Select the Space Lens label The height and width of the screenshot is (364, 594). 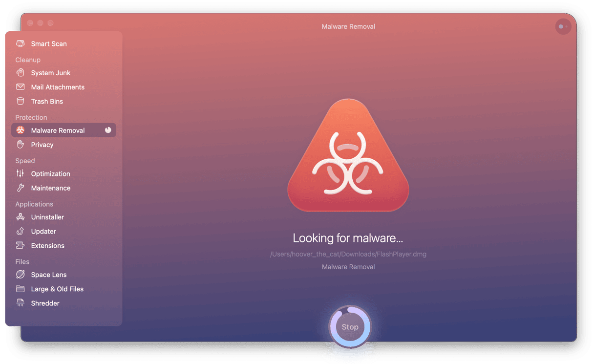(49, 275)
